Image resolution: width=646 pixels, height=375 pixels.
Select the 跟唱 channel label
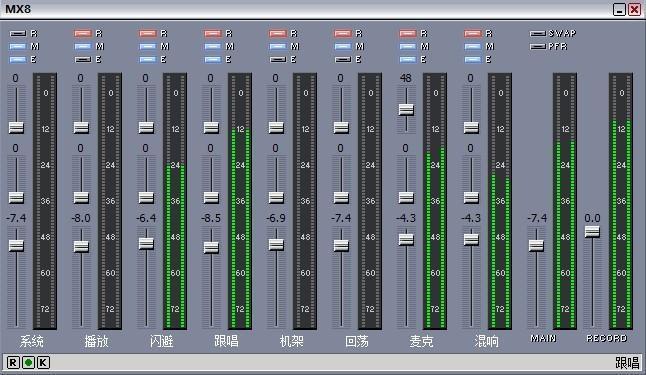pos(227,341)
